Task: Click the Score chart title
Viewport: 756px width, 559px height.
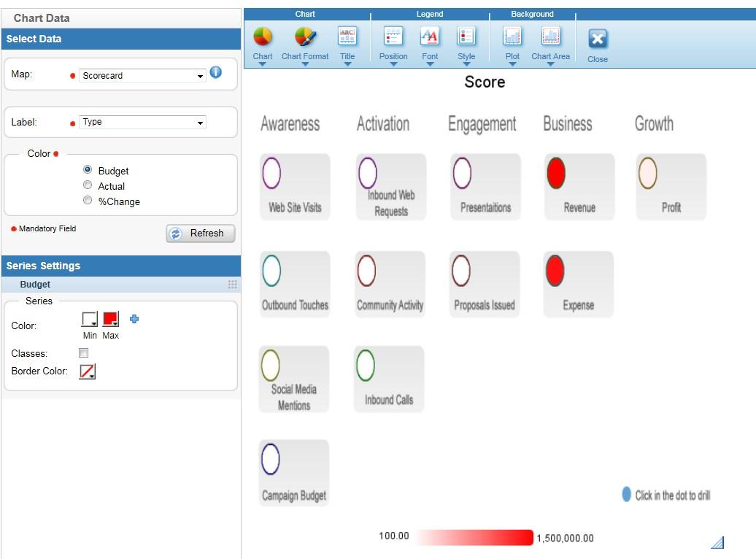Action: point(485,82)
